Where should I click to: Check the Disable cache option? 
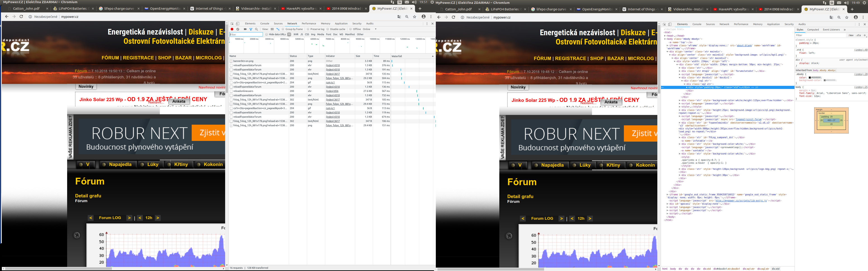coord(328,29)
